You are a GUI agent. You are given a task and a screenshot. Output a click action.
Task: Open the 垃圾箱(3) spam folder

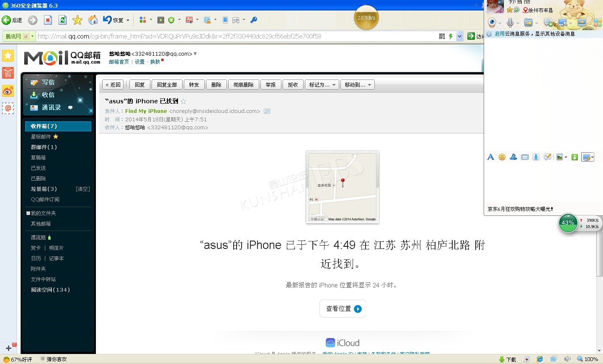point(44,189)
